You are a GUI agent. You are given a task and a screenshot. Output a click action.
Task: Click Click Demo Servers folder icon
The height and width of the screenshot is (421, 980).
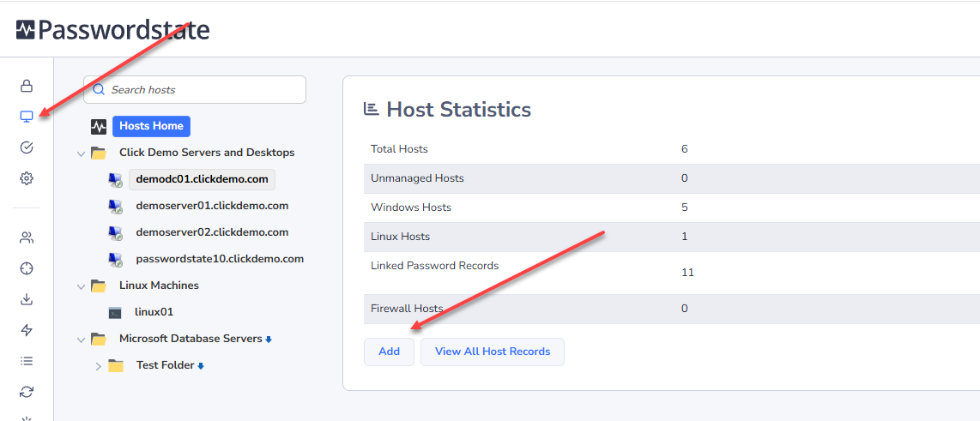pyautogui.click(x=98, y=153)
